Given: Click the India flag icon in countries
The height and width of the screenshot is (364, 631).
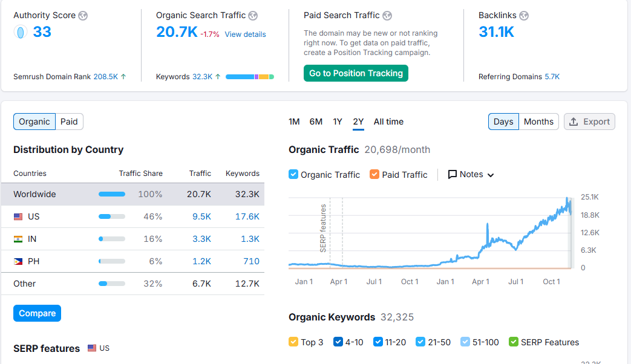Looking at the screenshot, I should tap(18, 239).
